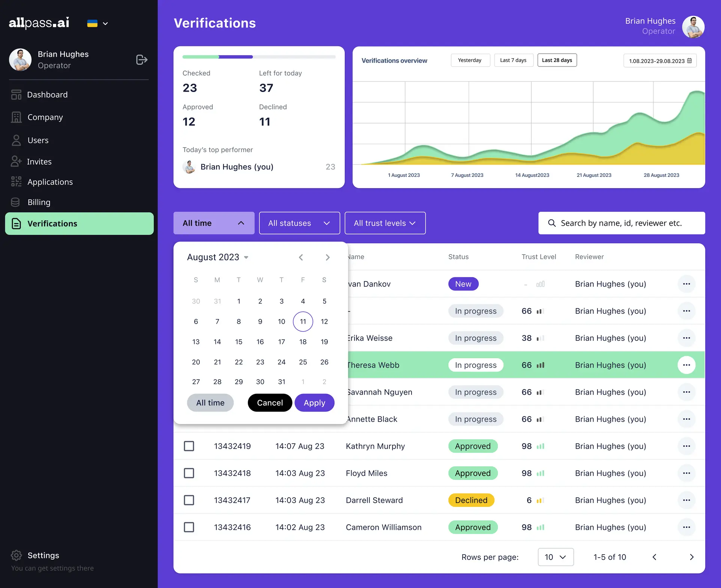Open the Users section

38,140
